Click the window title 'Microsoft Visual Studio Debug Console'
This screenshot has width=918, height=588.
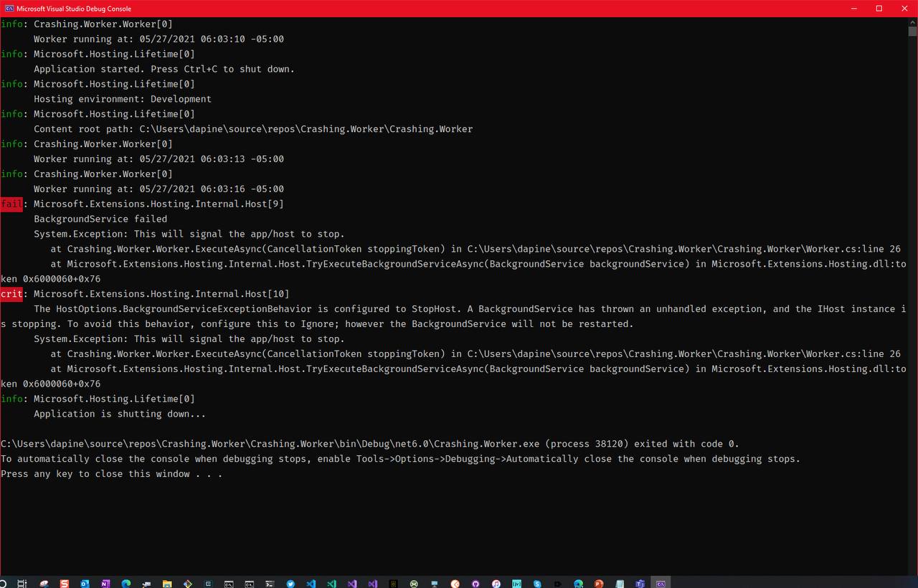point(74,9)
